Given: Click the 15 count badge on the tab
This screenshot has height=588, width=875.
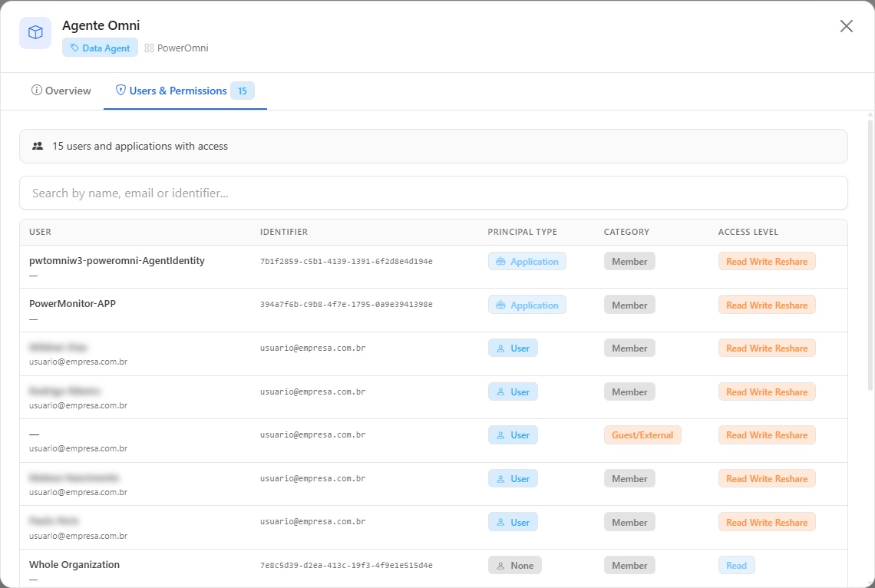Looking at the screenshot, I should [x=243, y=91].
